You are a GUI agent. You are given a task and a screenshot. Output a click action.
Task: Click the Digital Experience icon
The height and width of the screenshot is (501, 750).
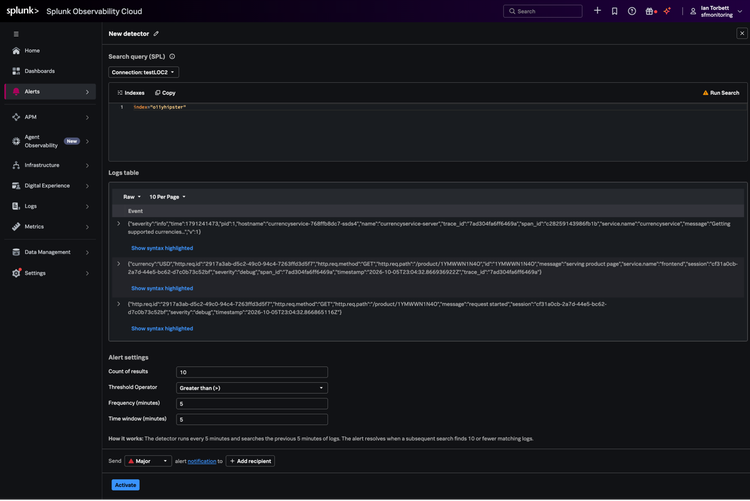16,186
